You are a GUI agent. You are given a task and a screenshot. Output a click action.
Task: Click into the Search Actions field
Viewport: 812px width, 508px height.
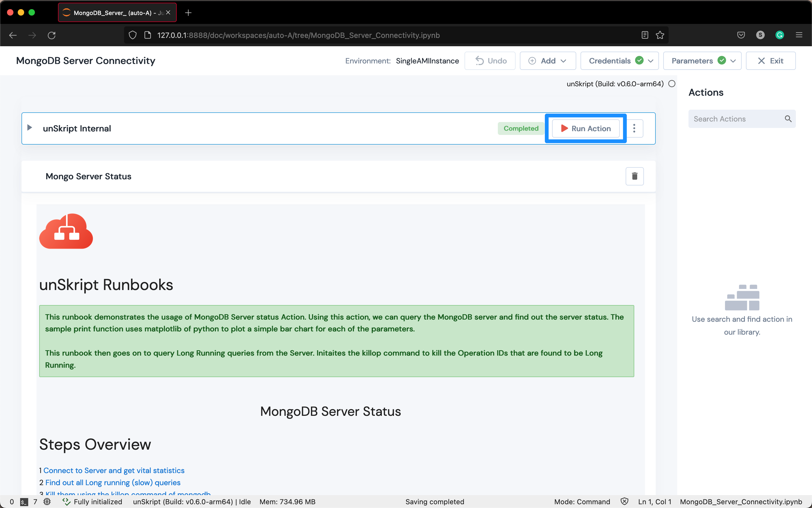tap(742, 119)
